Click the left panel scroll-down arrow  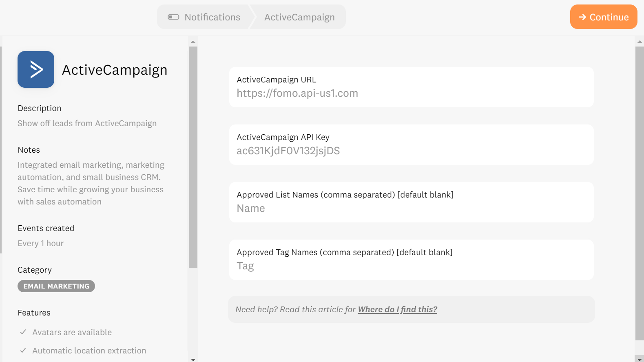click(x=193, y=359)
